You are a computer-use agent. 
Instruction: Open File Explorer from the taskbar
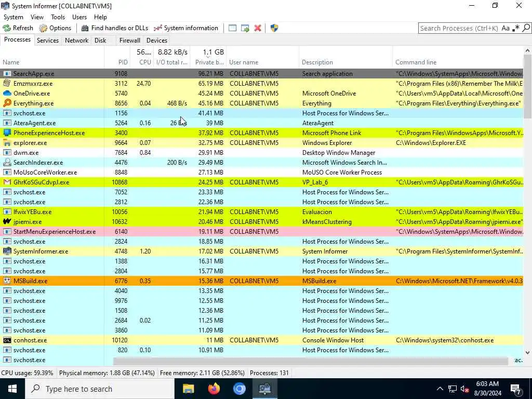188,389
